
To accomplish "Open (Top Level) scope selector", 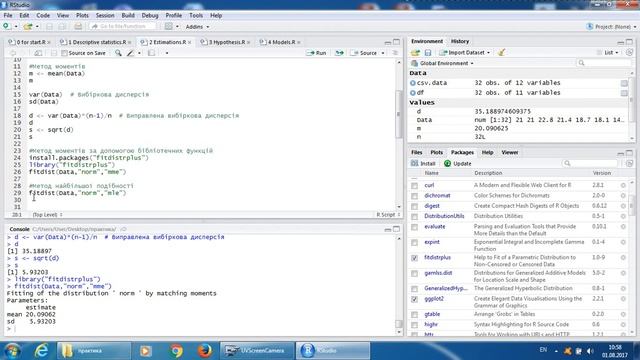I will 47,215.
